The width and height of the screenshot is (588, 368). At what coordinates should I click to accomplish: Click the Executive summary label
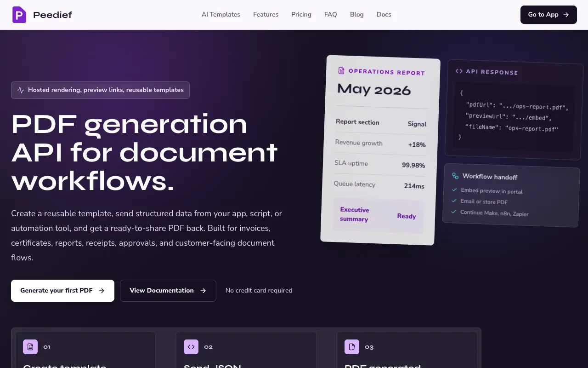[354, 214]
